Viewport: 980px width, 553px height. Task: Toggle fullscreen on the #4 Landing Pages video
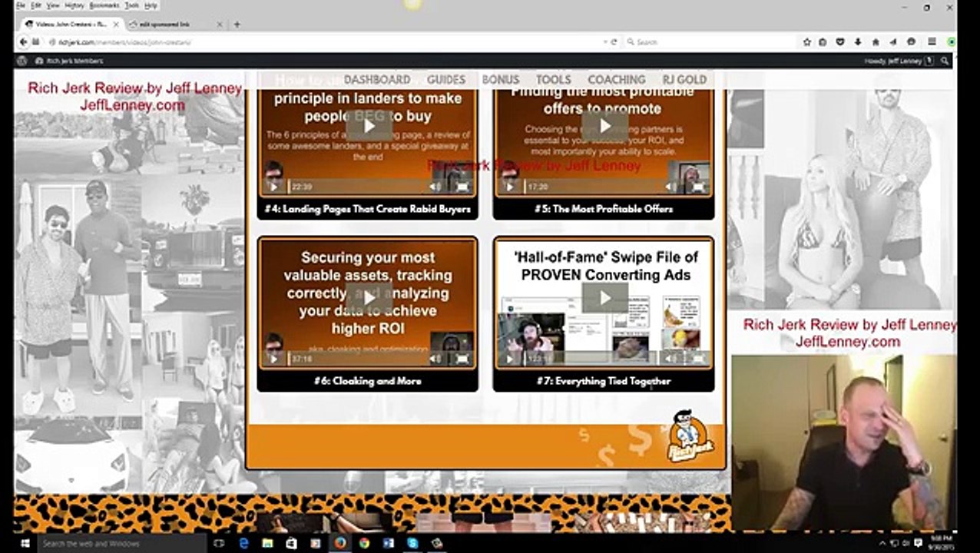coord(462,187)
